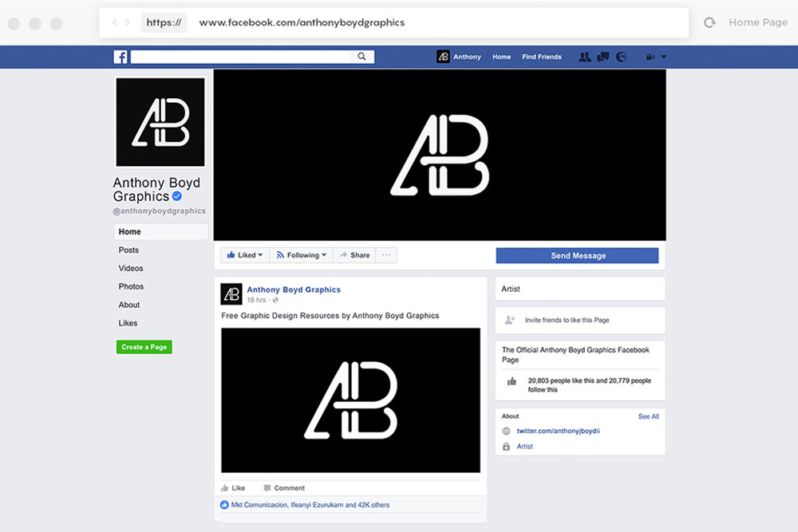Screen dimensions: 798x532
Task: Click Anthony name in top bar
Action: 467,57
